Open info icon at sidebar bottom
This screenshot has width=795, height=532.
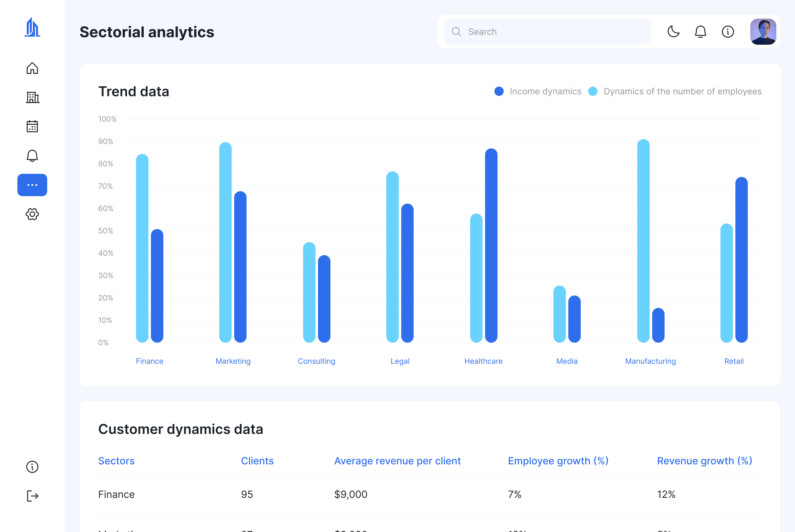[x=32, y=467]
